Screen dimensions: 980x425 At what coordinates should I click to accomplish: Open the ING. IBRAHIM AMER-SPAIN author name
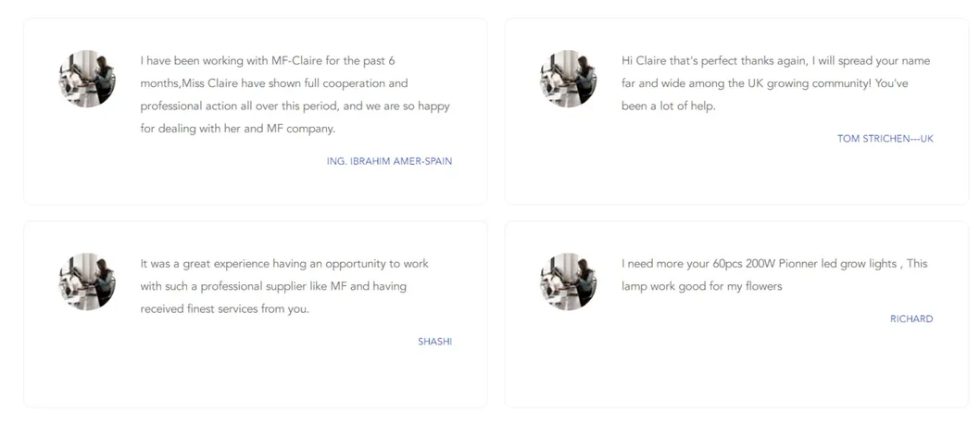(389, 161)
